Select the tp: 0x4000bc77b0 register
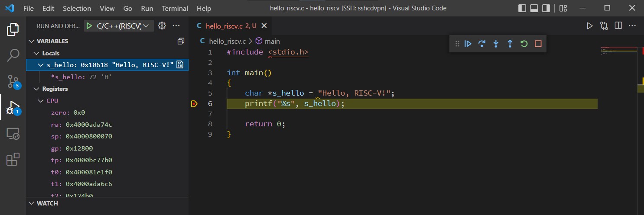The image size is (644, 215). click(107, 160)
